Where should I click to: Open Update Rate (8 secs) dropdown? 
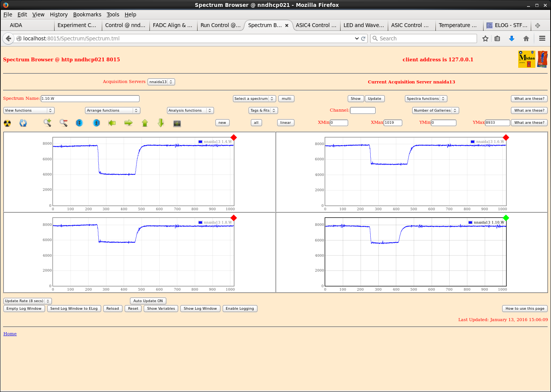tap(27, 301)
